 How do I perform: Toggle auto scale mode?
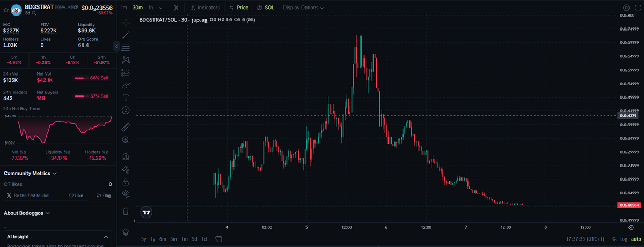(x=635, y=239)
